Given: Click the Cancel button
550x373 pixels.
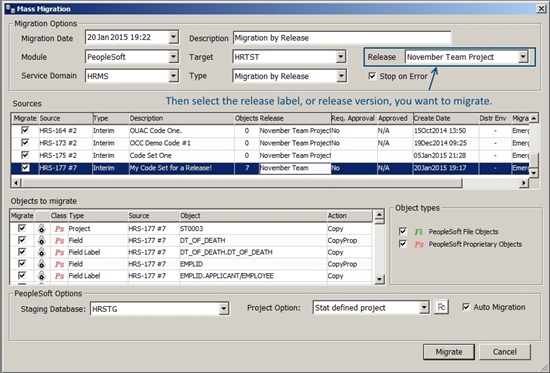Looking at the screenshot, I should 505,352.
